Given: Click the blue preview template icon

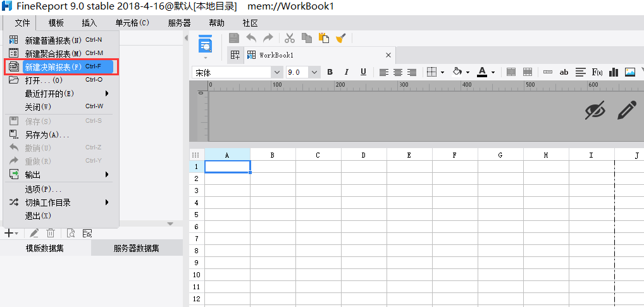Looking at the screenshot, I should (205, 44).
